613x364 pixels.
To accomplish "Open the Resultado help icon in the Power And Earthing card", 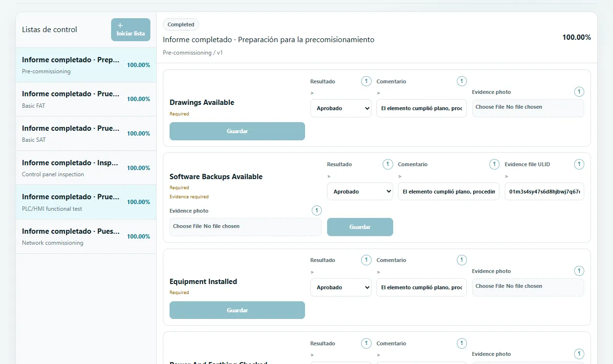I will (366, 343).
